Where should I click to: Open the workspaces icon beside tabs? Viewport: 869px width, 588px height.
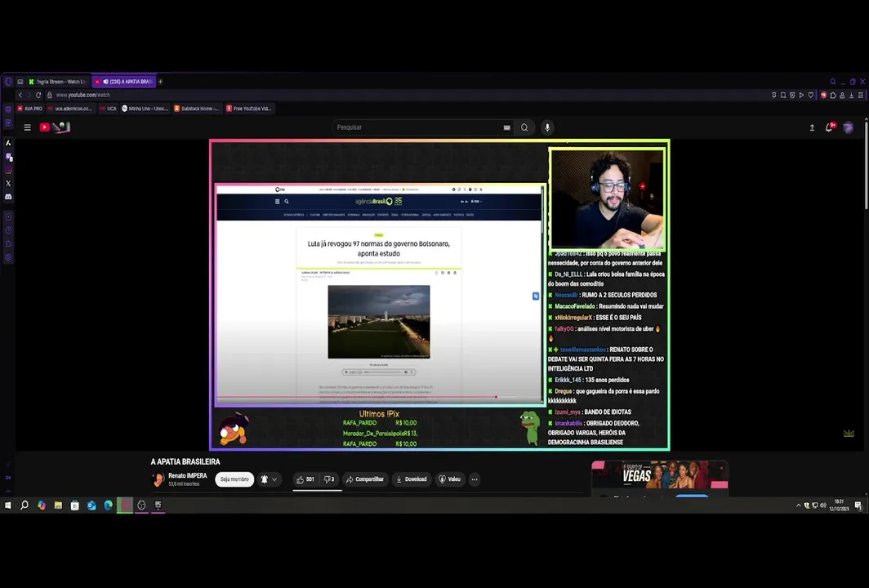[x=20, y=82]
